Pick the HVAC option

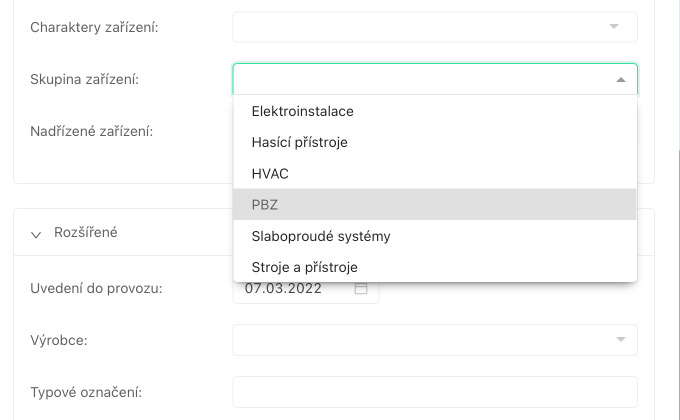(x=270, y=174)
